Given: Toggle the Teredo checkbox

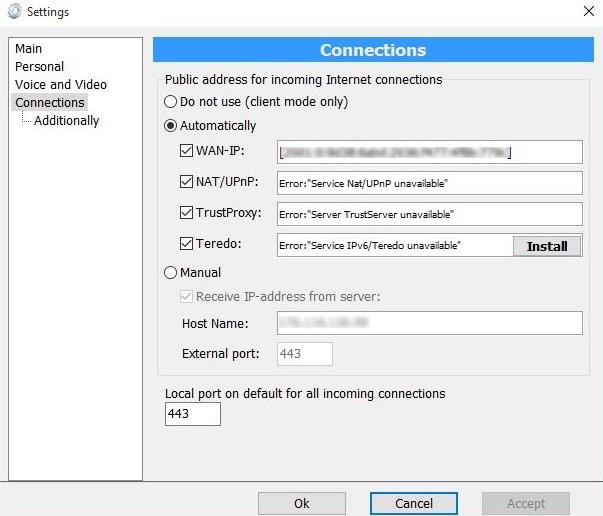Looking at the screenshot, I should (x=187, y=243).
